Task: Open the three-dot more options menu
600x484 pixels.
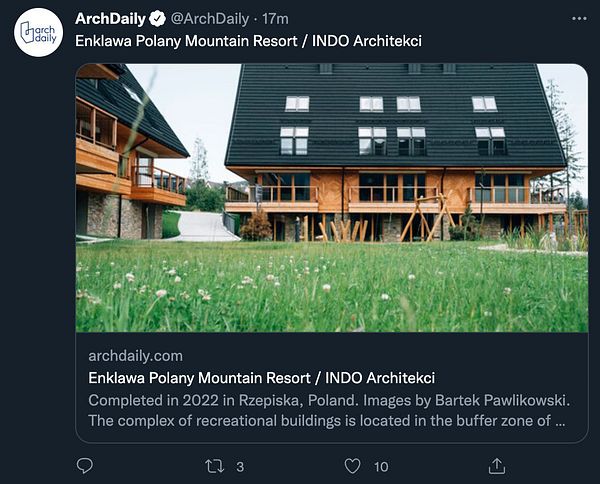Action: tap(579, 18)
